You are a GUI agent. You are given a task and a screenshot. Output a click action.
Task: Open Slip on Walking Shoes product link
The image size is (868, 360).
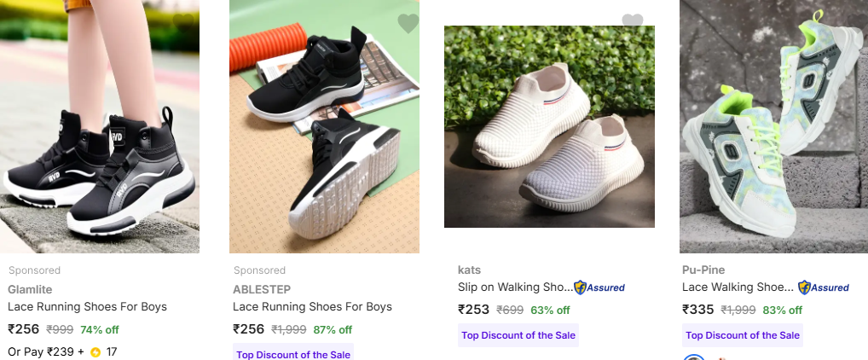click(x=514, y=287)
